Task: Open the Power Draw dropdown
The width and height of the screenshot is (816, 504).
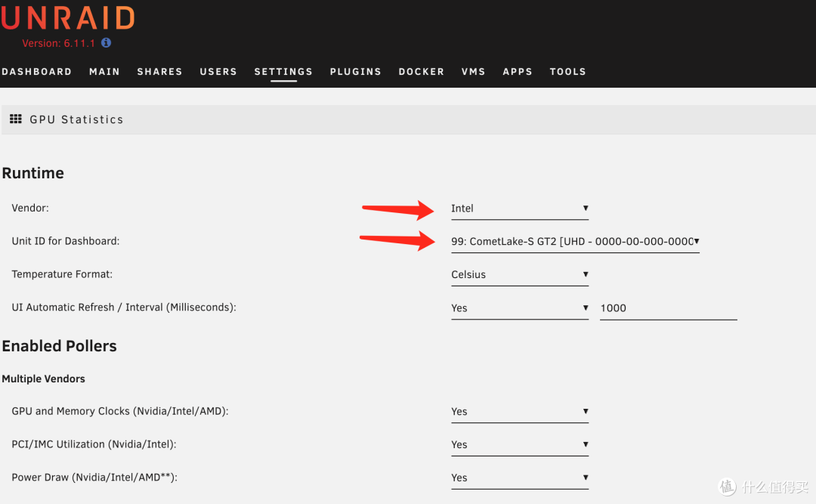Action: pos(519,477)
